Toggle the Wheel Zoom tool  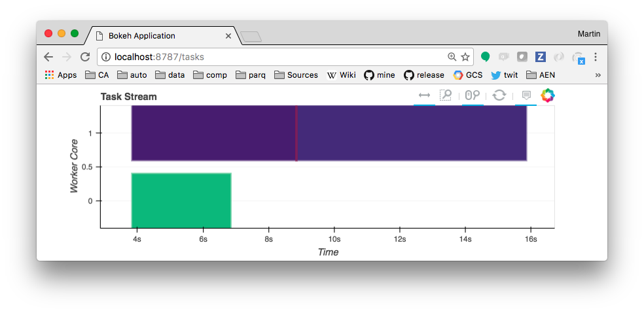pyautogui.click(x=473, y=95)
